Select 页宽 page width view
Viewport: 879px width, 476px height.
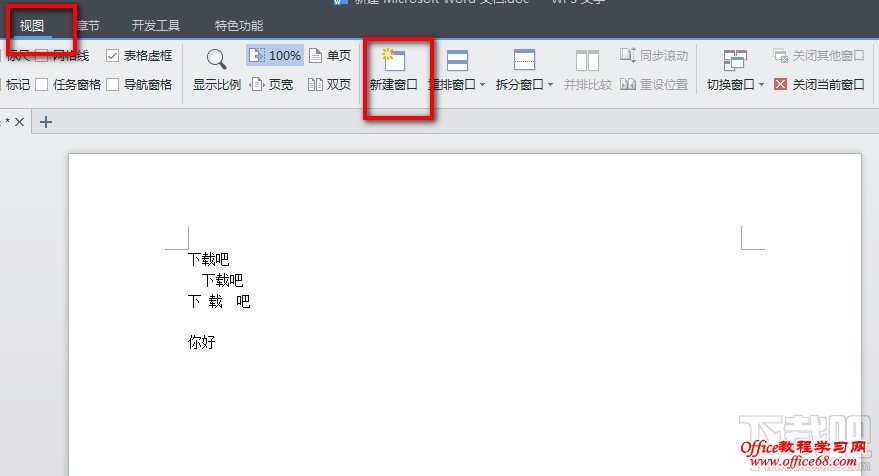pos(272,85)
